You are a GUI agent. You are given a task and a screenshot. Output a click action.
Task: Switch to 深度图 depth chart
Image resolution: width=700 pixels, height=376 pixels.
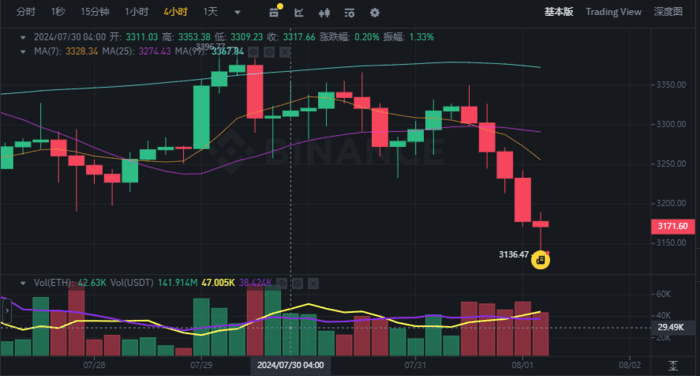[668, 12]
